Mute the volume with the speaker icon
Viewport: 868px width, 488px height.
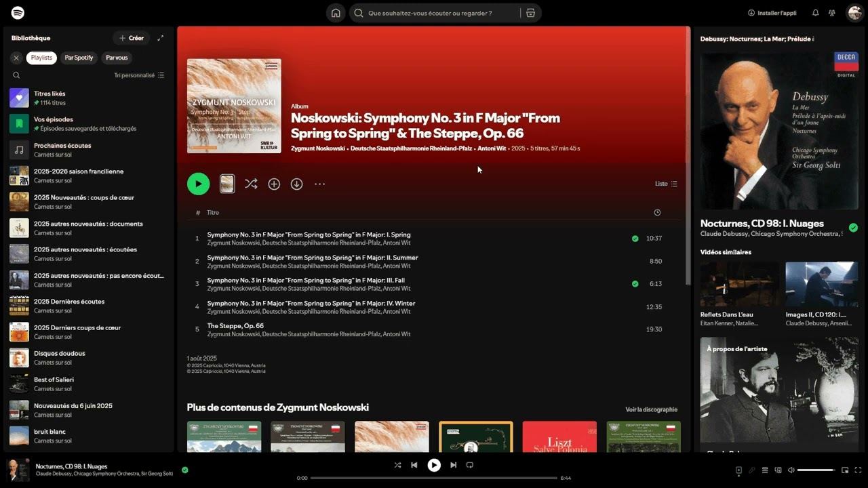[791, 470]
